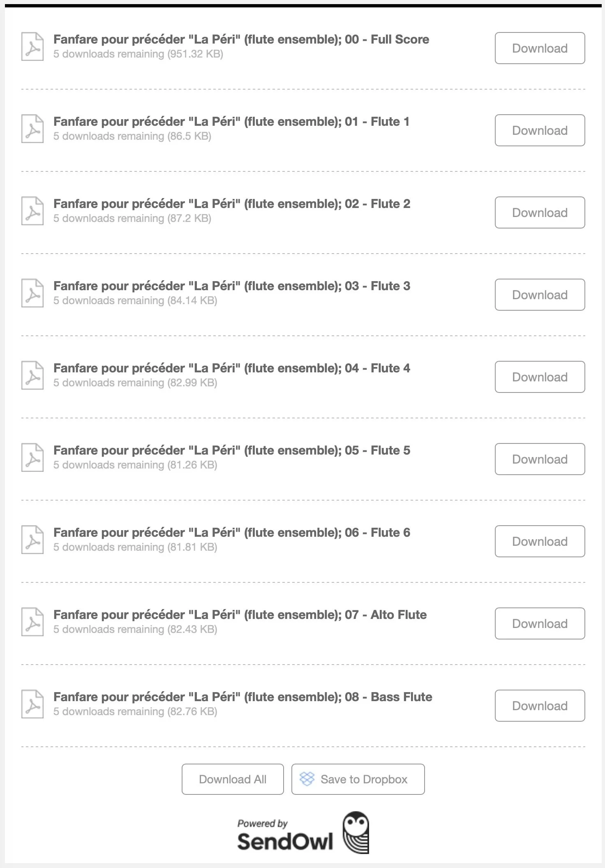605x868 pixels.
Task: Click Save to Dropbox button
Action: (358, 779)
